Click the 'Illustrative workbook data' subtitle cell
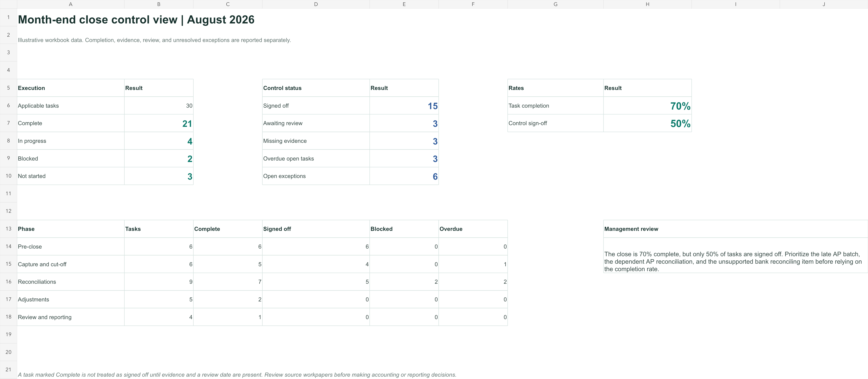The height and width of the screenshot is (379, 868). coord(154,40)
